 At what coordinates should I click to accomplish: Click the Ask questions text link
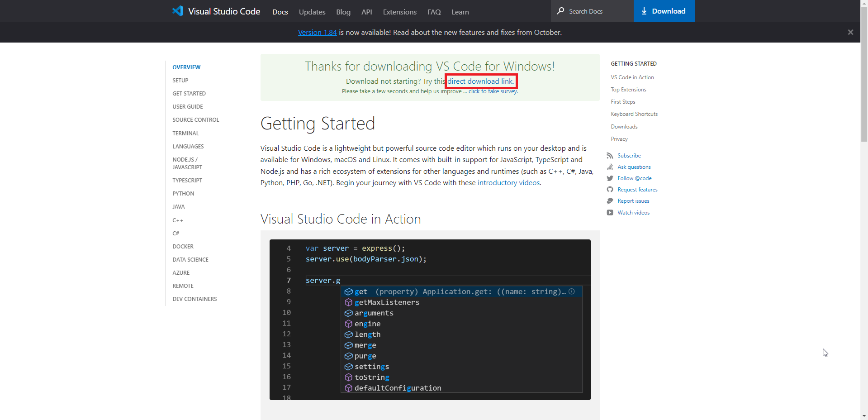tap(634, 167)
